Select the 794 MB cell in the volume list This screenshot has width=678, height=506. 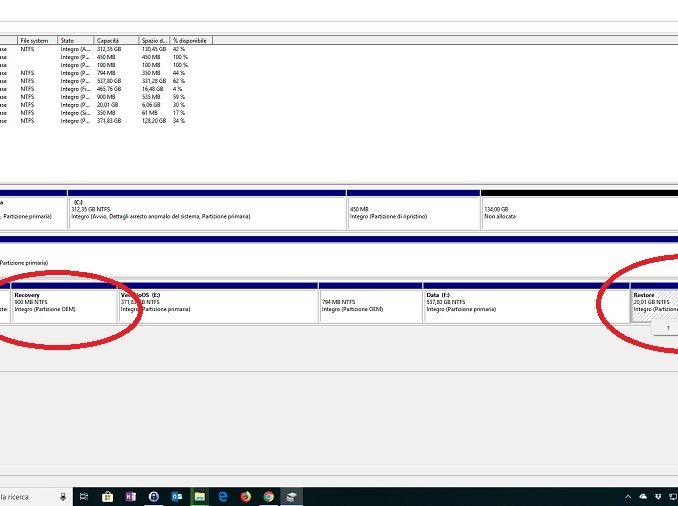click(x=106, y=73)
